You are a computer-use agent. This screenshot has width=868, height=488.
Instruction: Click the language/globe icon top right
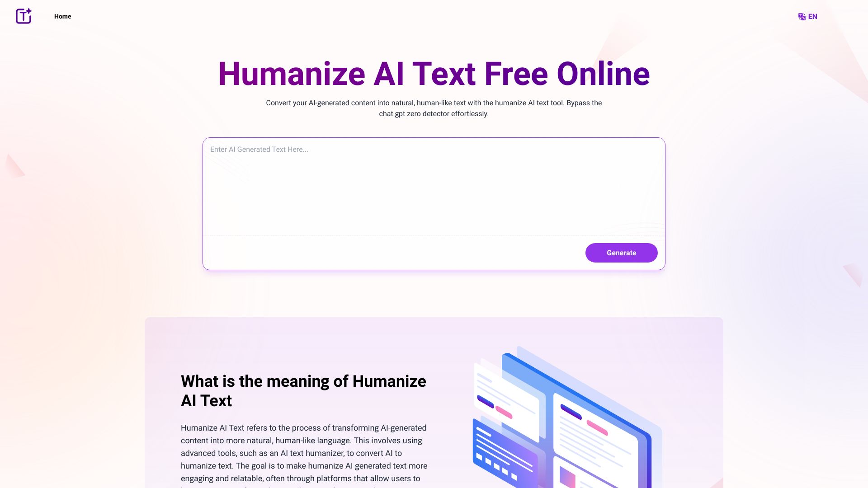click(802, 16)
